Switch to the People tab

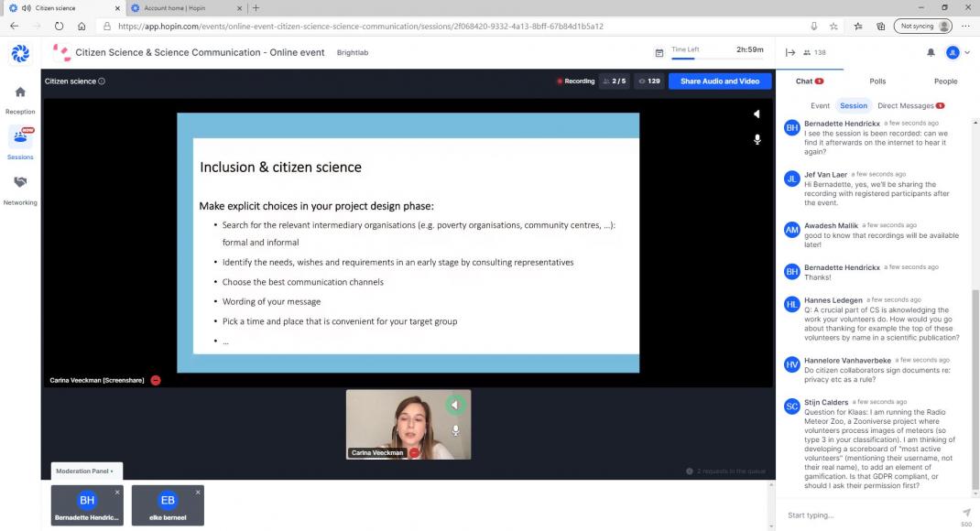945,81
